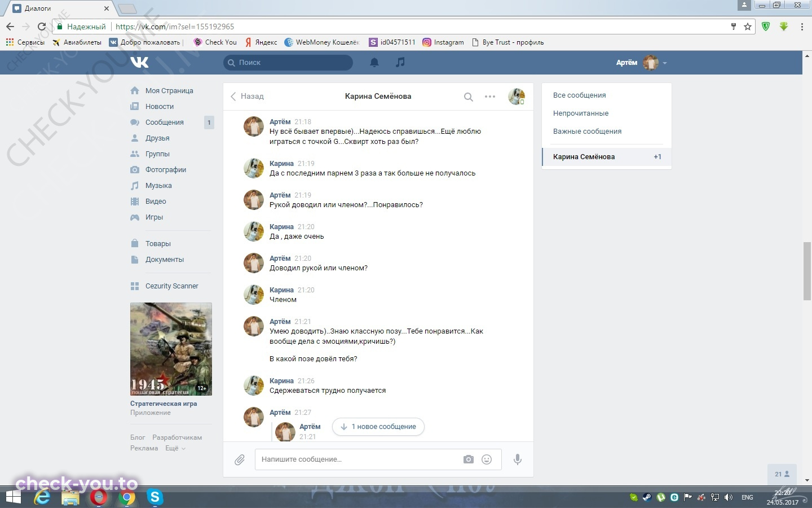
Task: Open WebMoney Кошелёк bookmark
Action: [322, 42]
